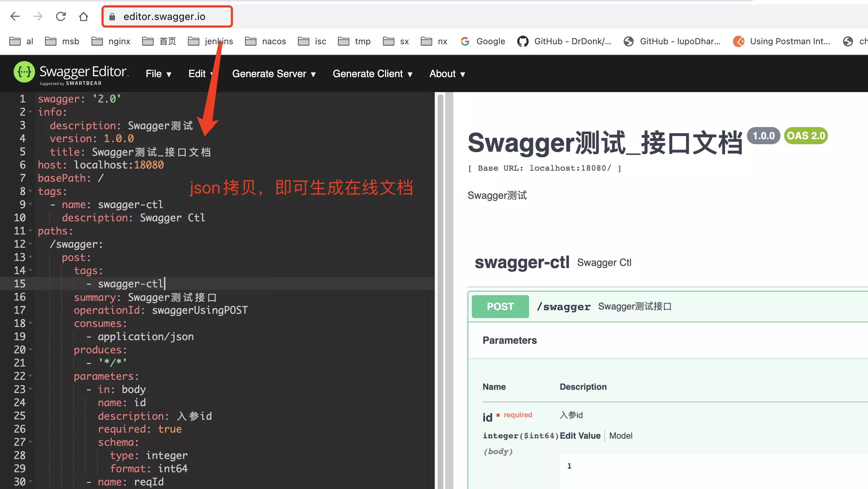The width and height of the screenshot is (868, 489).
Task: Click line 30 name: reqId
Action: [130, 482]
